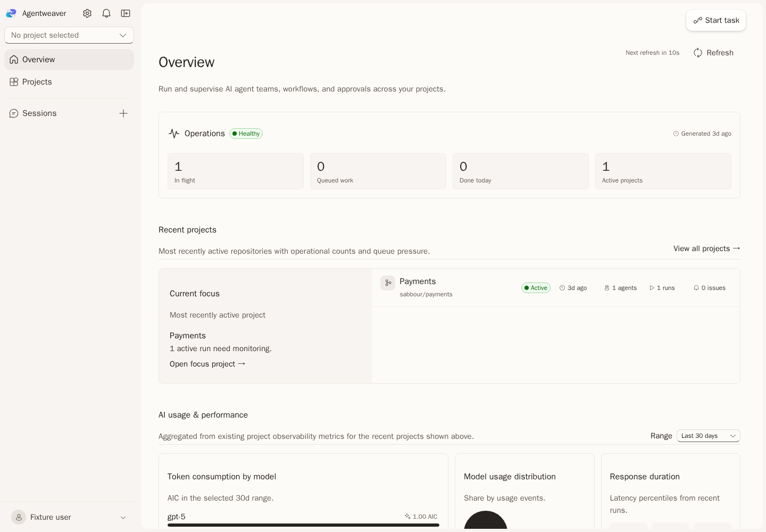Click the agents icon in Payments row
The image size is (766, 532).
(x=607, y=288)
